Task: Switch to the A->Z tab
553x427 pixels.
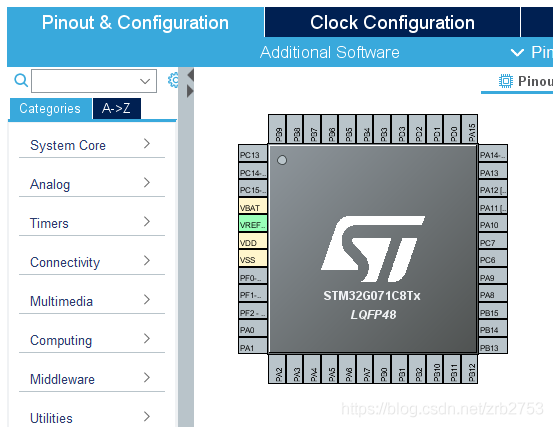Action: click(116, 108)
